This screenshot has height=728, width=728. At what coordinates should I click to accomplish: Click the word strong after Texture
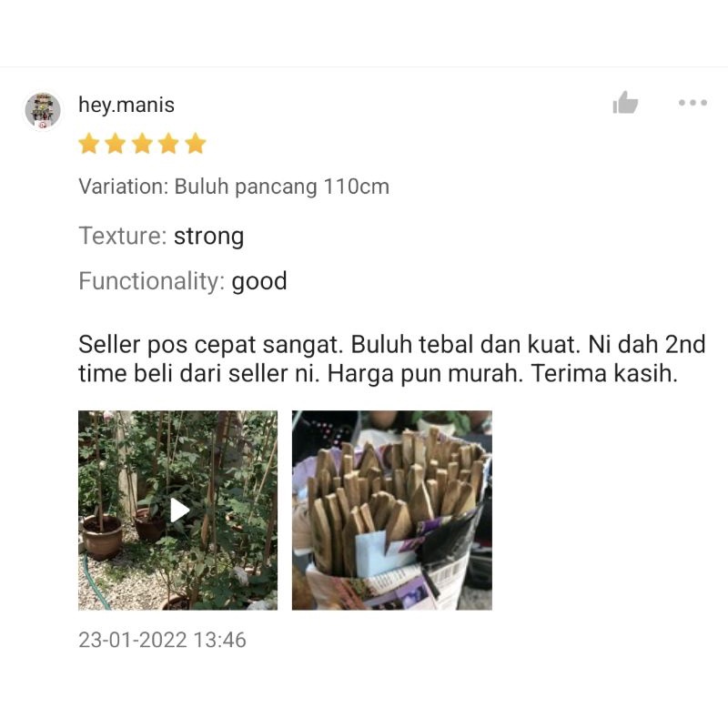click(209, 237)
